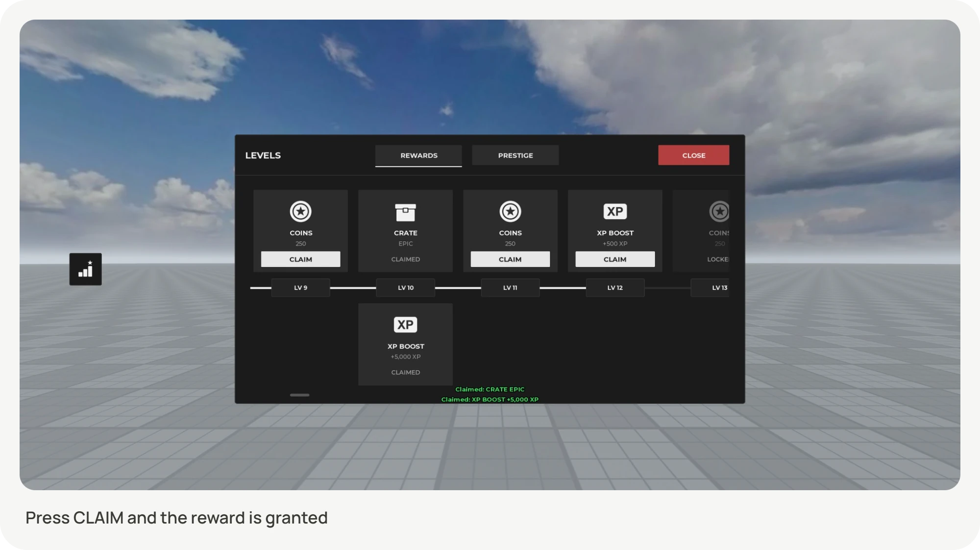Click the LOCKED label on LV 13 card
This screenshot has height=550, width=980.
tap(718, 259)
